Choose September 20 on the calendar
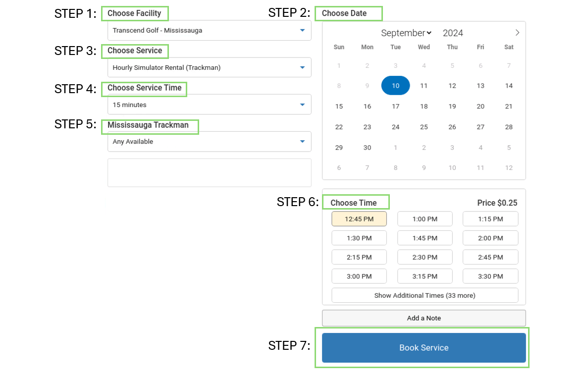This screenshot has height=382, width=588. coord(481,106)
